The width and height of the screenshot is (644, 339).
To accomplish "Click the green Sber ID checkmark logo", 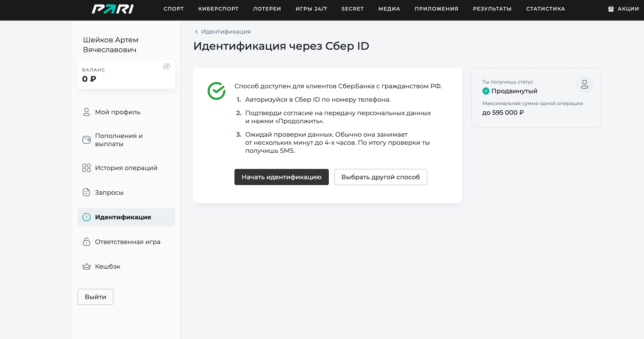I will (x=216, y=91).
